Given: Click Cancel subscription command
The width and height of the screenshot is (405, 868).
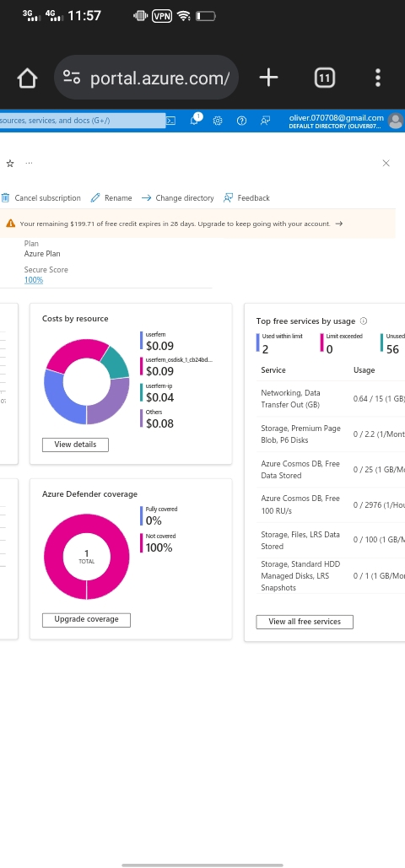Looking at the screenshot, I should 40,197.
